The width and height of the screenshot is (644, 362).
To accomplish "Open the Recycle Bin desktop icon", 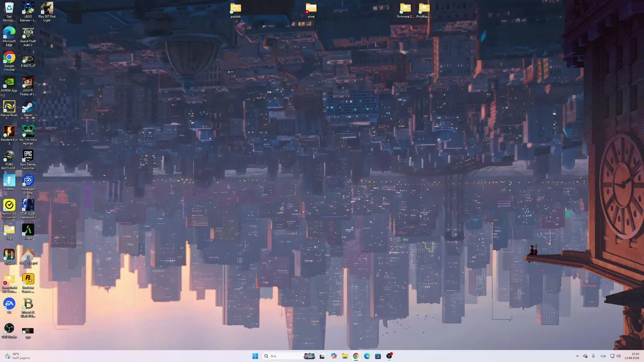I will point(9,12).
